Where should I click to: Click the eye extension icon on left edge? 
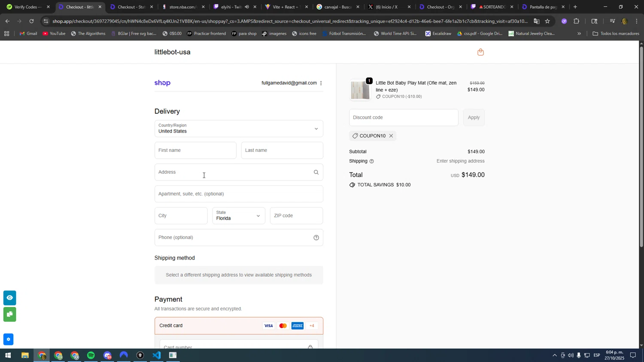[x=9, y=298]
